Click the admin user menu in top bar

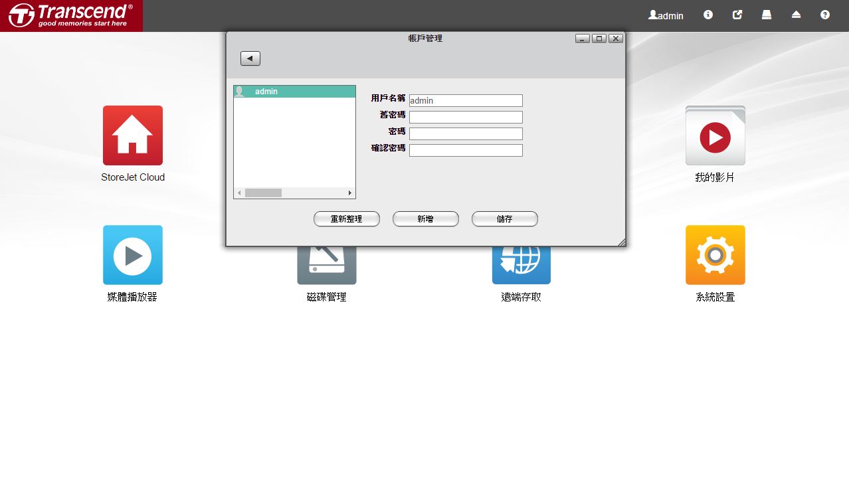point(666,15)
